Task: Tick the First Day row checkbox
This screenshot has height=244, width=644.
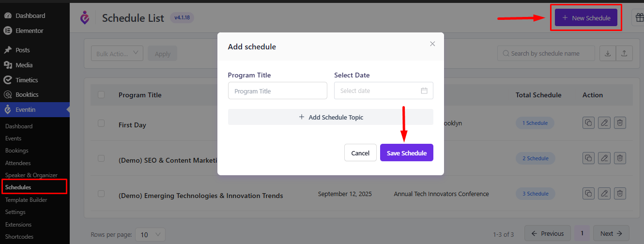Action: 101,123
